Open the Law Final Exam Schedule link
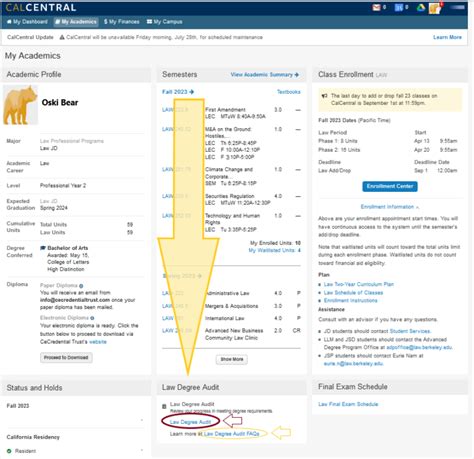The width and height of the screenshot is (474, 459). 348,404
